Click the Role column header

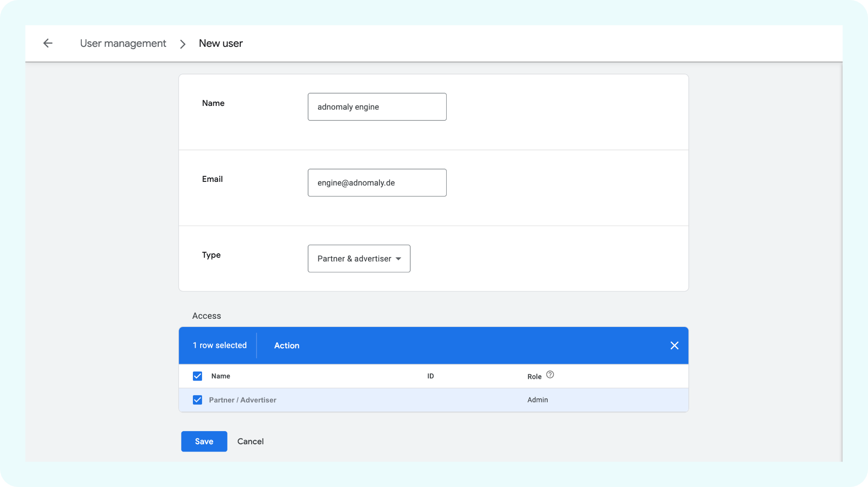point(535,377)
